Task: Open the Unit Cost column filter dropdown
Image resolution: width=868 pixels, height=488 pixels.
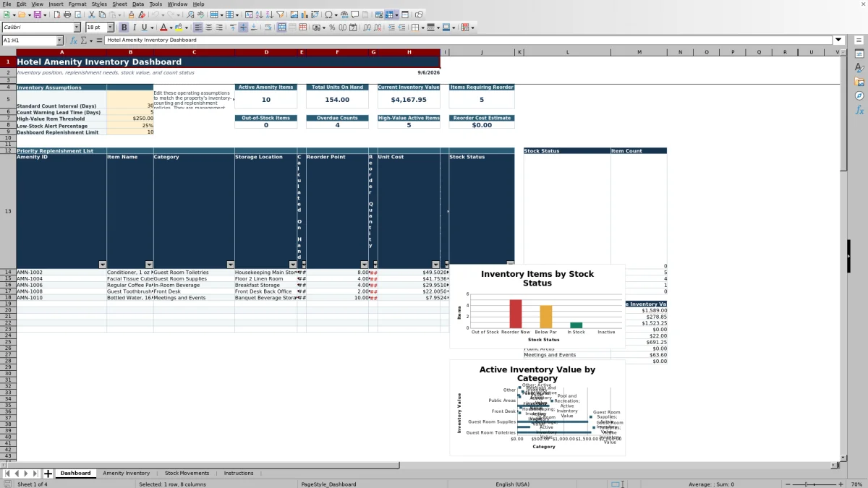Action: [436, 265]
